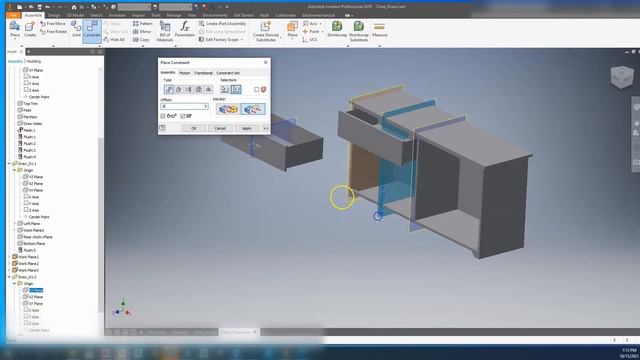Open the Place component tool

15,29
